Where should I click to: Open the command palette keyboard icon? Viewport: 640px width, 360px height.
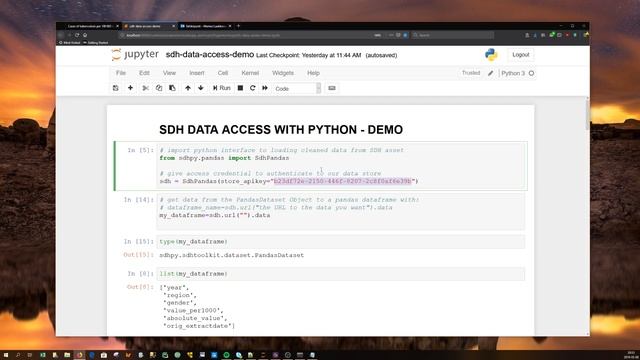[x=332, y=88]
